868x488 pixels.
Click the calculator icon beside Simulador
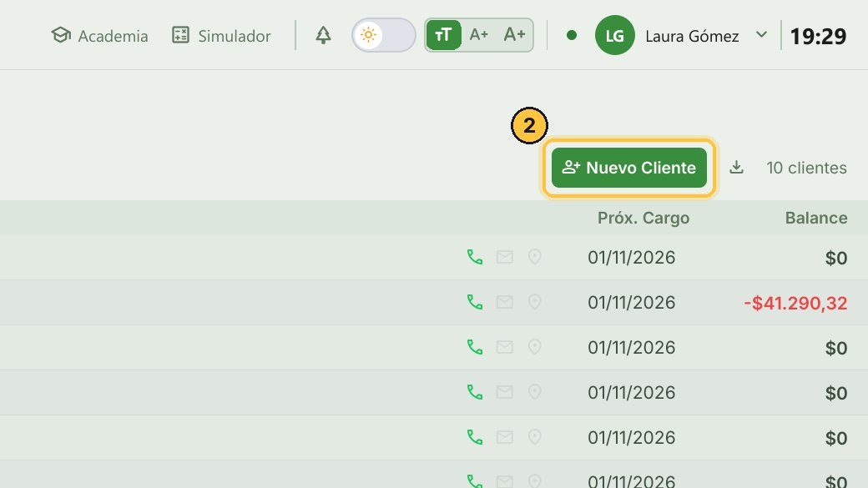pyautogui.click(x=180, y=35)
